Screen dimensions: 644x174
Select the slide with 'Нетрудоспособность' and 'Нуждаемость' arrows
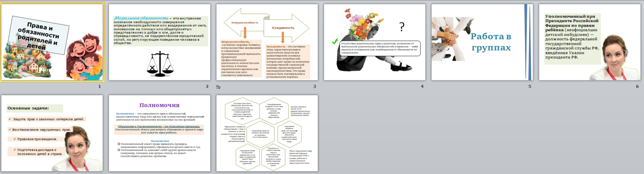pos(267,42)
